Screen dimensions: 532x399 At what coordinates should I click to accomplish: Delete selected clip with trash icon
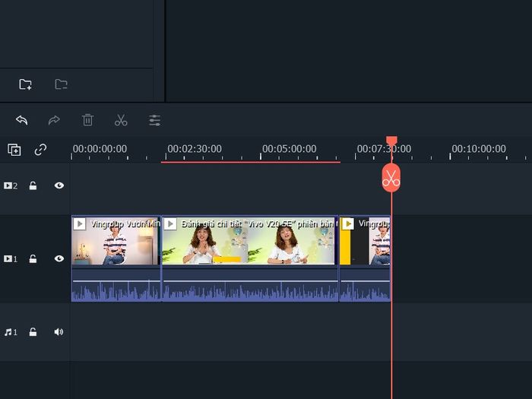(x=87, y=120)
